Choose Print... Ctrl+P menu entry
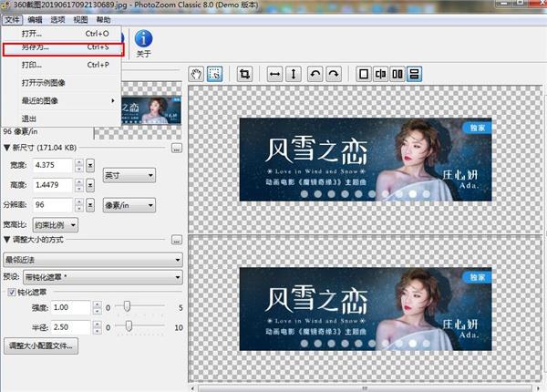547x392 pixels. (62, 65)
